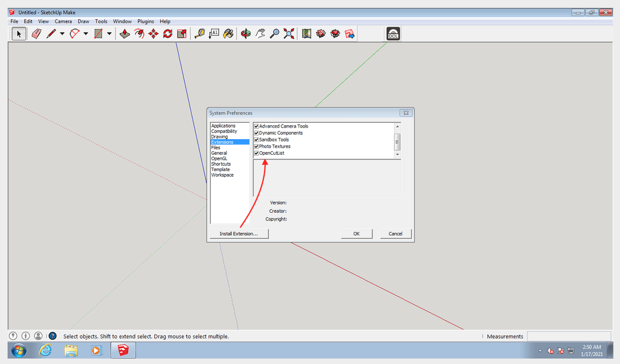
Task: Select Compatibility preferences category
Action: coord(224,131)
